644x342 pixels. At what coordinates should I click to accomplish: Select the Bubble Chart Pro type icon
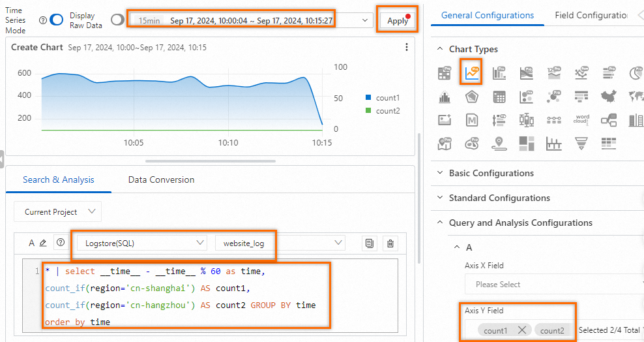[x=553, y=97]
